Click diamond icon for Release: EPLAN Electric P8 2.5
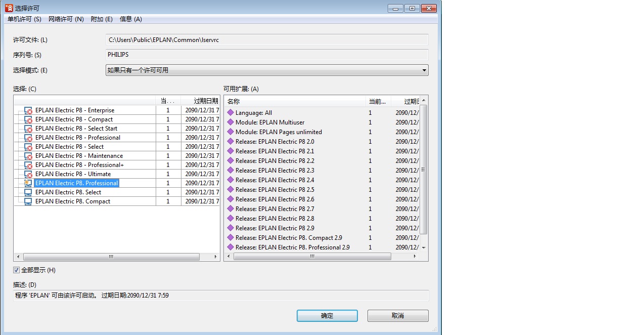This screenshot has height=335, width=644. (231, 190)
